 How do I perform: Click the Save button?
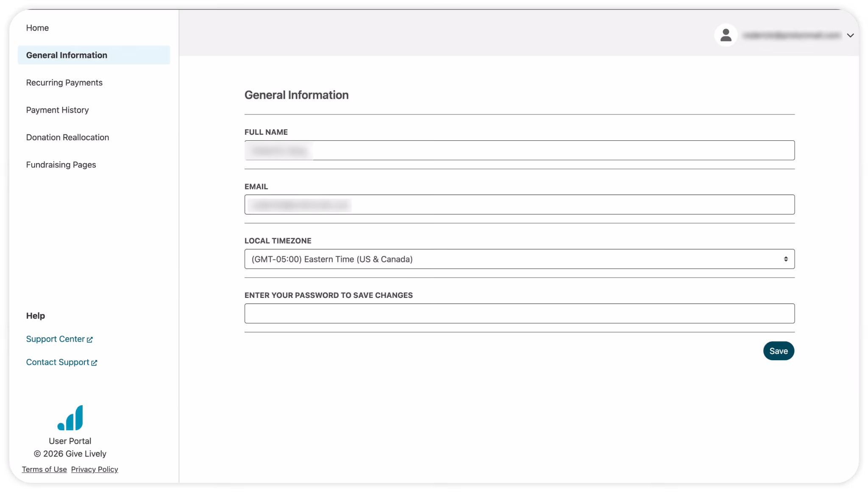click(779, 351)
